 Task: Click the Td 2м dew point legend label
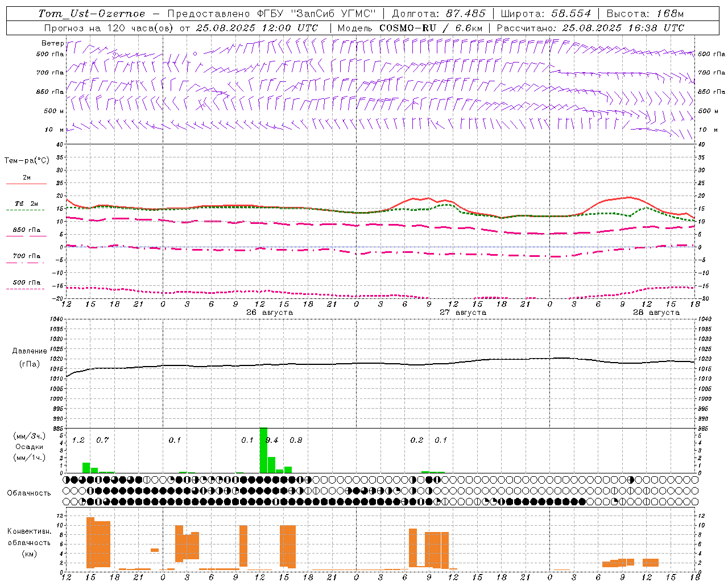tap(26, 203)
